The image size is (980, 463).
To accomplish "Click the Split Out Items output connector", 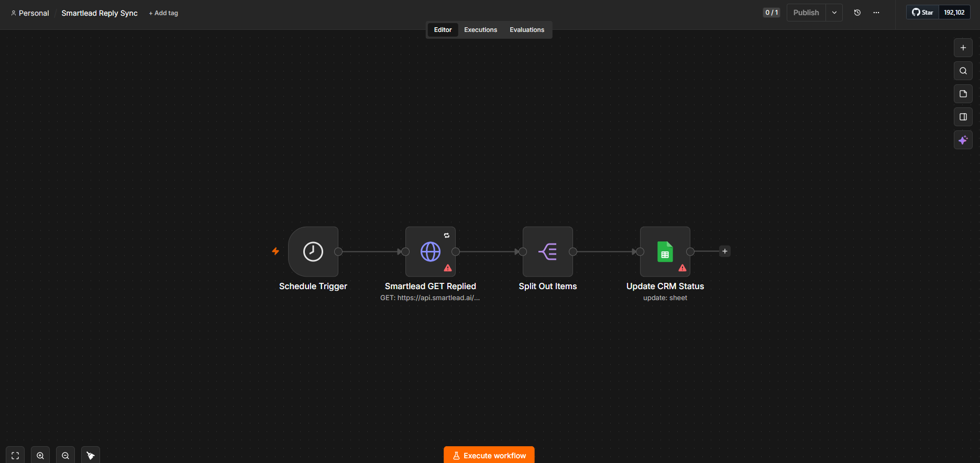I will [573, 251].
